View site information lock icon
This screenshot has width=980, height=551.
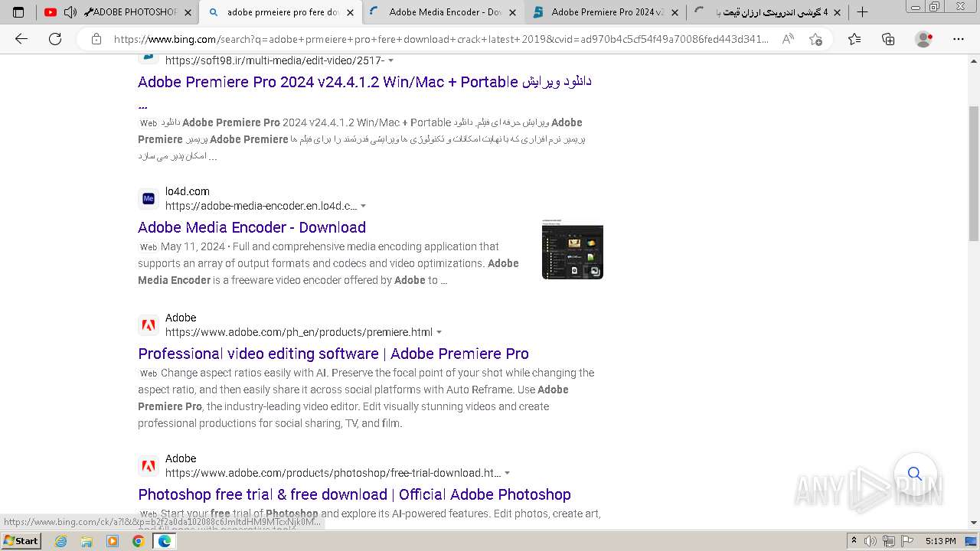click(x=96, y=39)
